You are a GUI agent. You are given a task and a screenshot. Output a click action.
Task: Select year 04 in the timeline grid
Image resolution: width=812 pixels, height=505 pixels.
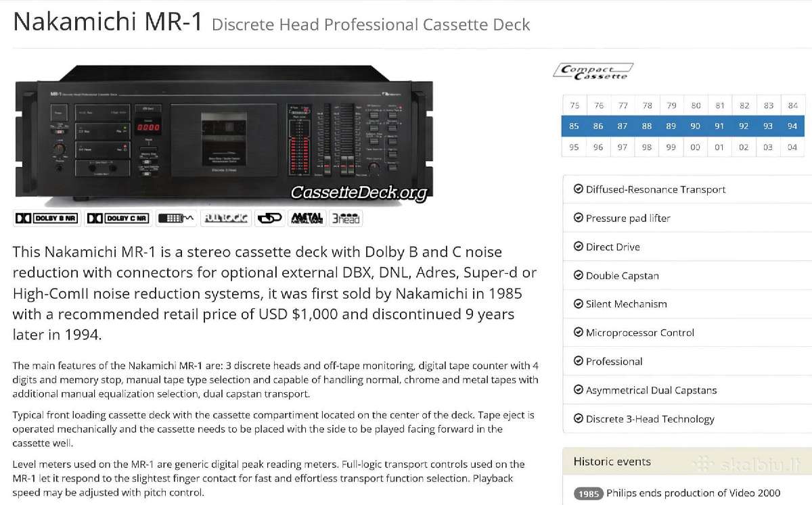coord(792,147)
